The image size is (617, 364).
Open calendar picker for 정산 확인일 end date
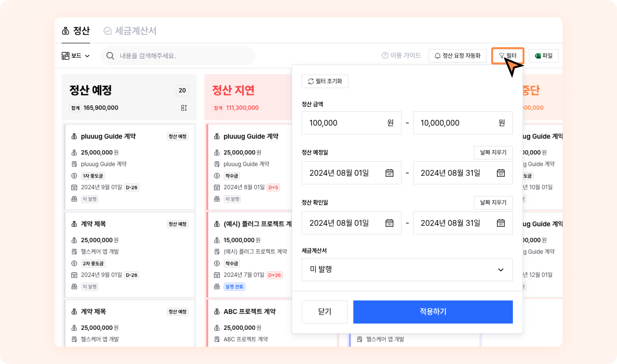[x=500, y=223]
